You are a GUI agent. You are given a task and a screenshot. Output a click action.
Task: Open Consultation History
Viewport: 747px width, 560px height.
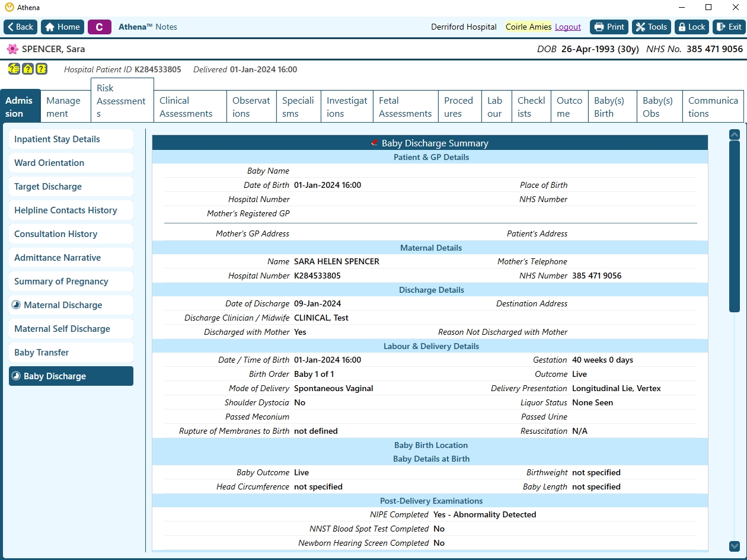71,234
